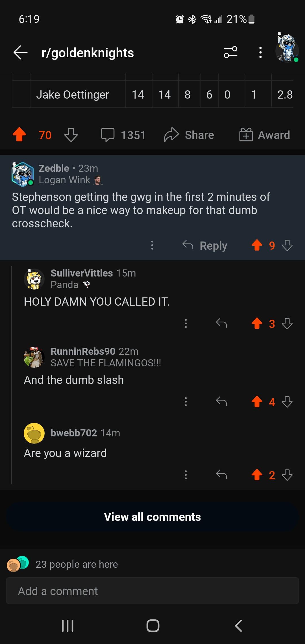Open the 1351 comments icon
Screen dimensions: 305x644
pyautogui.click(x=108, y=135)
